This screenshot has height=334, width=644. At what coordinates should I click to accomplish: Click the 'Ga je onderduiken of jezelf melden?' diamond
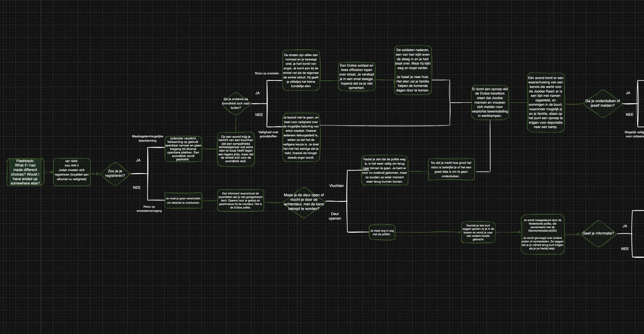(602, 103)
